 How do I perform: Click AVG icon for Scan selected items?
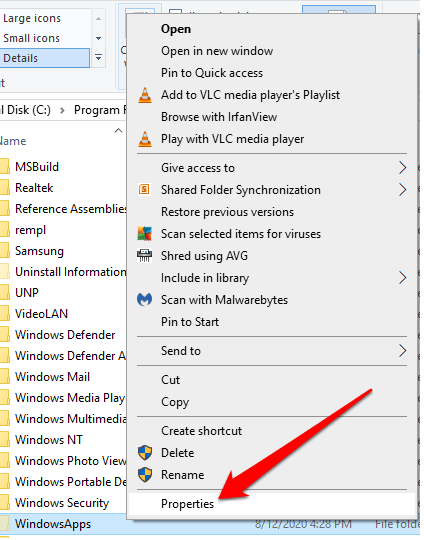pos(145,234)
